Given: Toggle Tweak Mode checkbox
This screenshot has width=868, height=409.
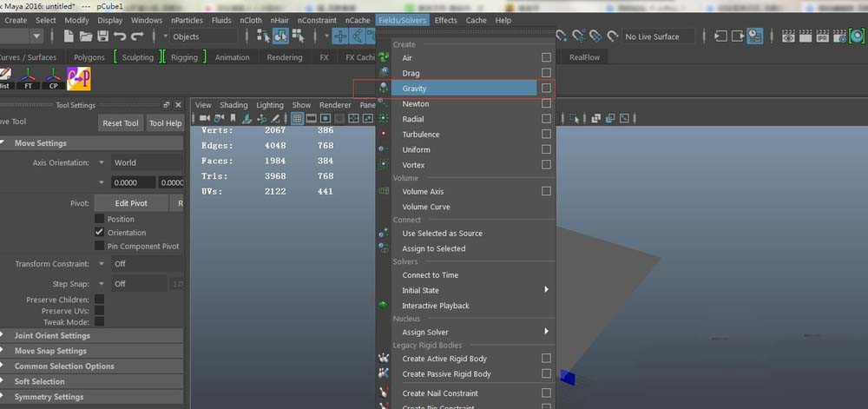Looking at the screenshot, I should [100, 321].
